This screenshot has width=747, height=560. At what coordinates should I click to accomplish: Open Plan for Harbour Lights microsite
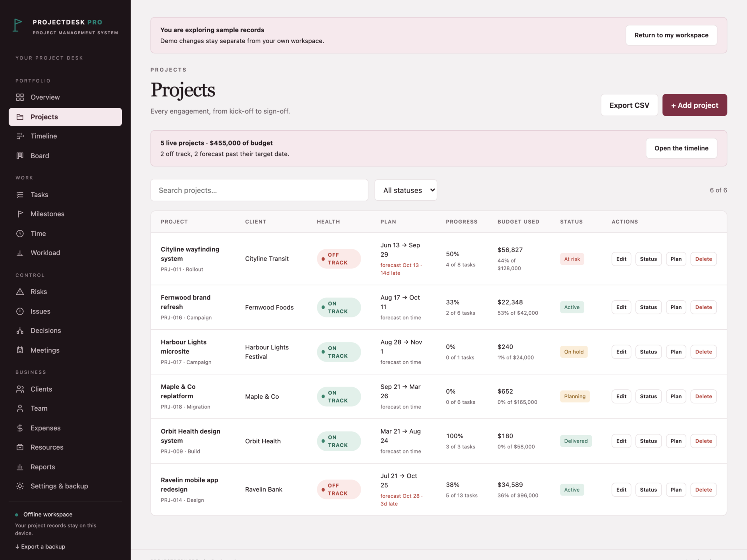tap(676, 352)
